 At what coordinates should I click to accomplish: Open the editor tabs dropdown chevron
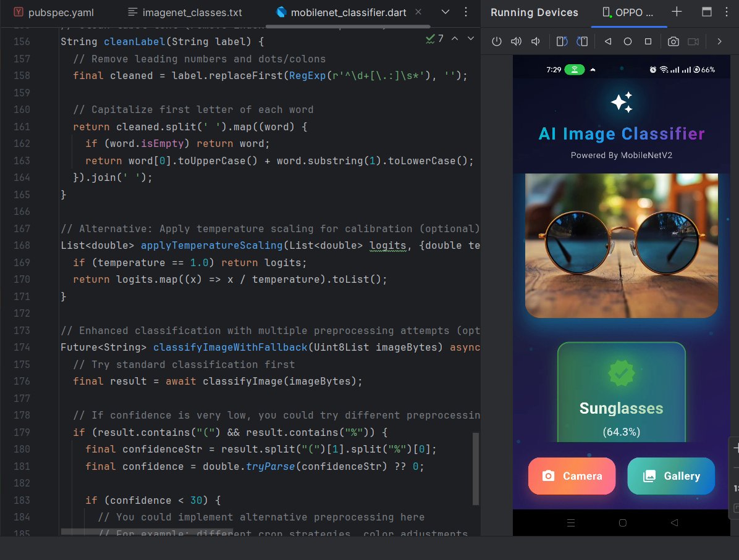(446, 12)
